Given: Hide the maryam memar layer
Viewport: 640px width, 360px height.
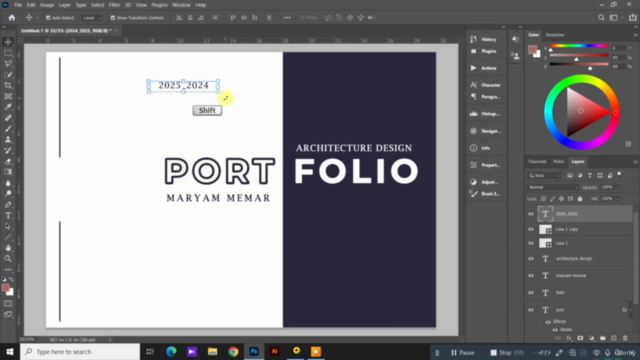Looking at the screenshot, I should coord(531,276).
